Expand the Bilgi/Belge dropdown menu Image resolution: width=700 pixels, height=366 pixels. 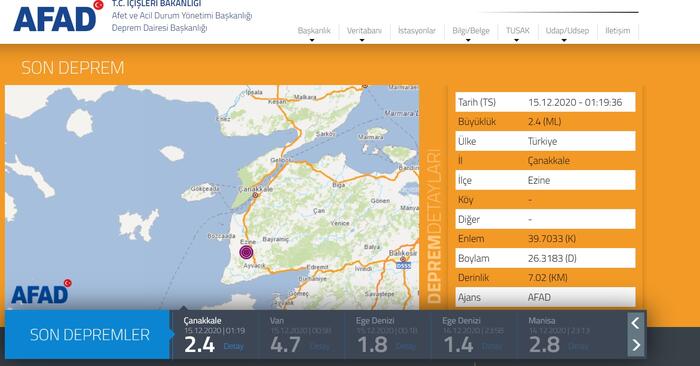[x=471, y=31]
